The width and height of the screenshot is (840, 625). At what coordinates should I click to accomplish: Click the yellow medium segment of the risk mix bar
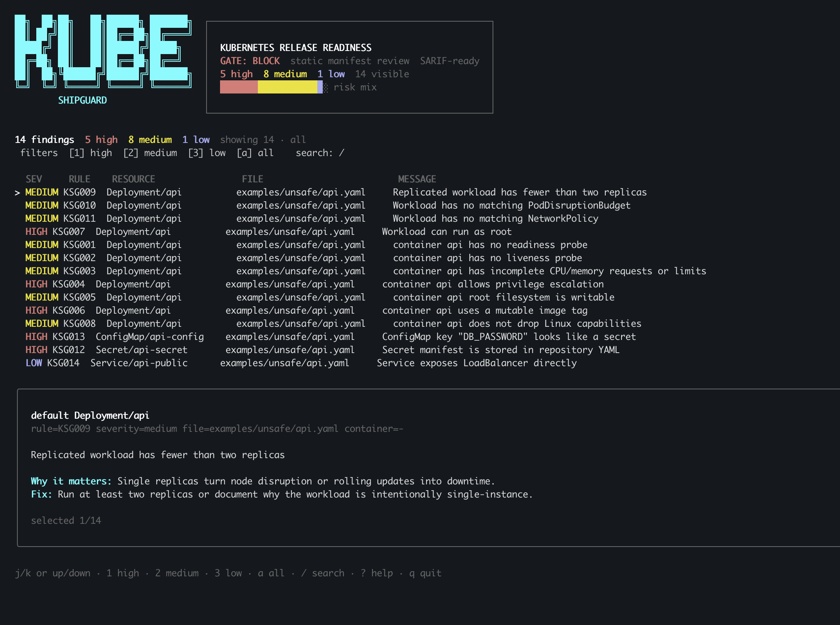point(288,87)
